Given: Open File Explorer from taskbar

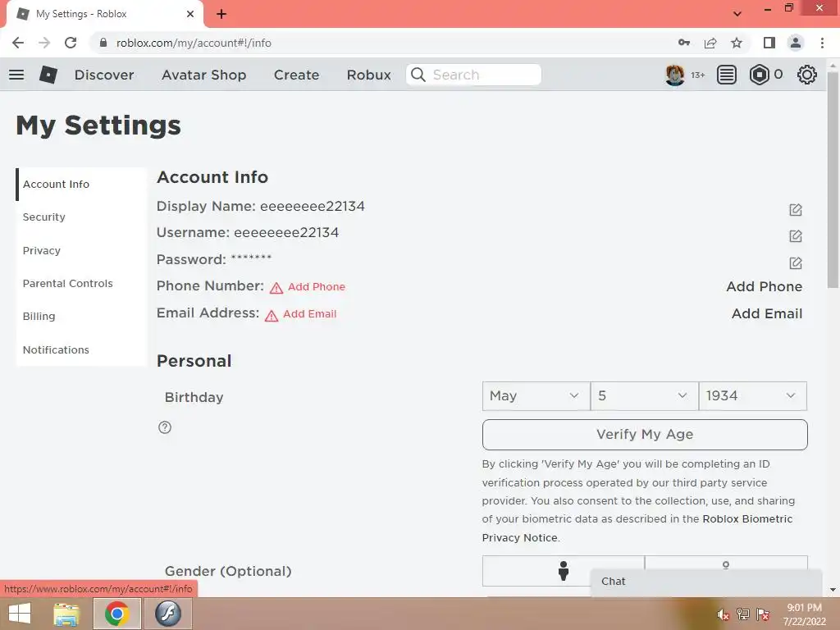Looking at the screenshot, I should [x=67, y=614].
